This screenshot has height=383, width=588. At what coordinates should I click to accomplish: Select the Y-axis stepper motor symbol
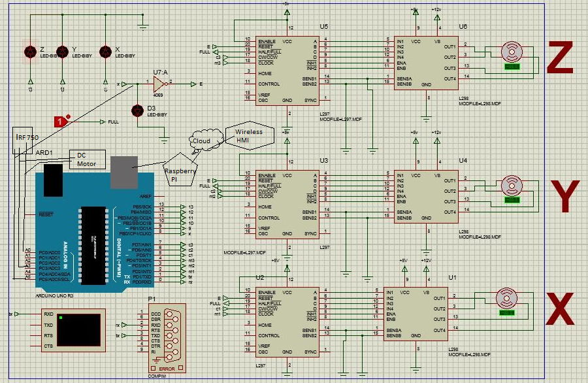pyautogui.click(x=512, y=185)
